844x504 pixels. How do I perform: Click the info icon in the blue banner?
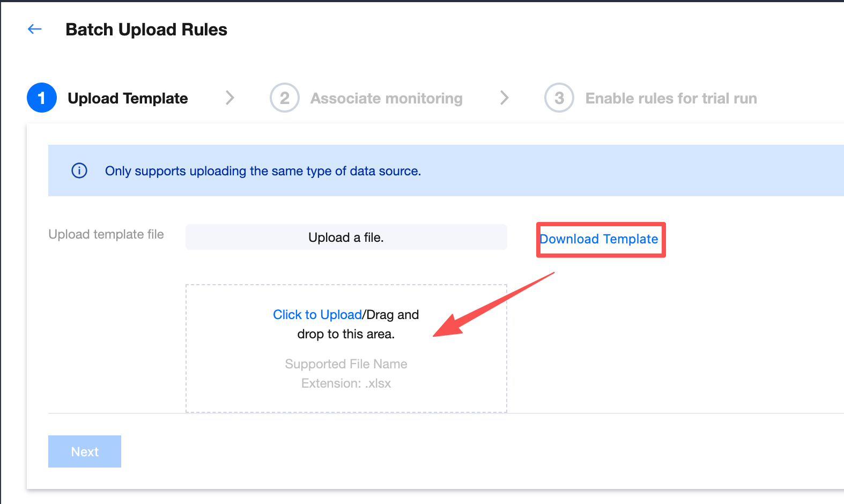79,171
